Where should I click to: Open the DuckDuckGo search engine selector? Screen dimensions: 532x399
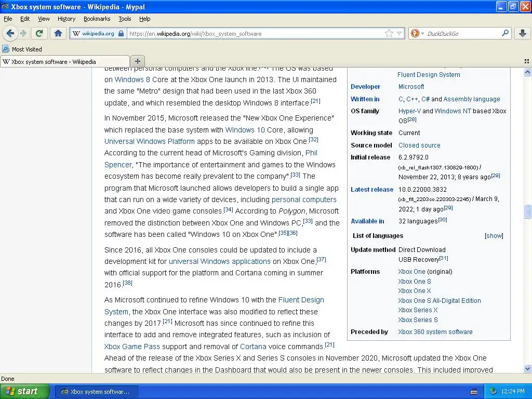[417, 33]
